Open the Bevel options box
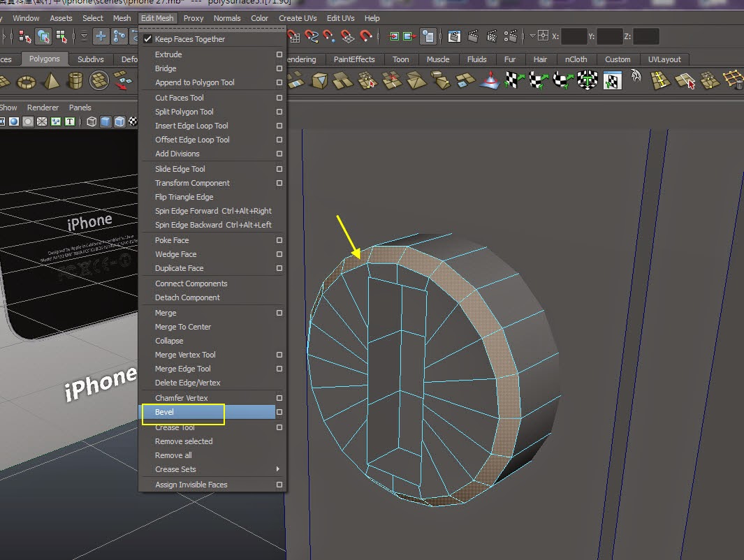 click(279, 413)
